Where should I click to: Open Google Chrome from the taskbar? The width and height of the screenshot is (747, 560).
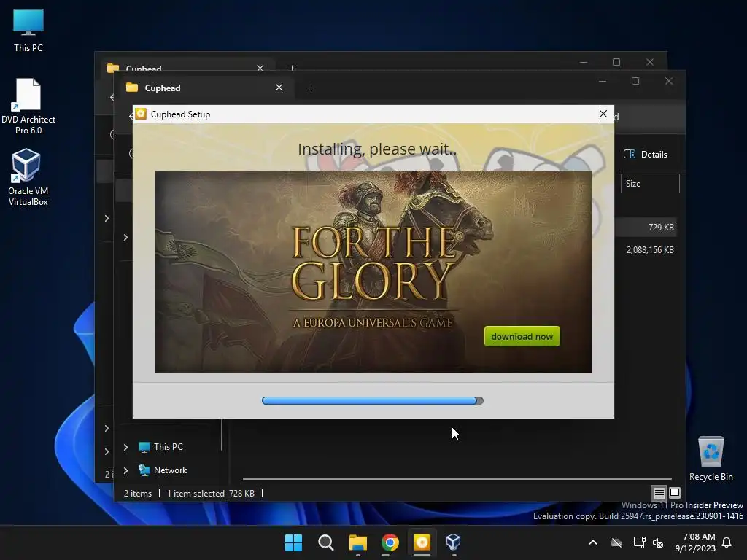pos(390,542)
